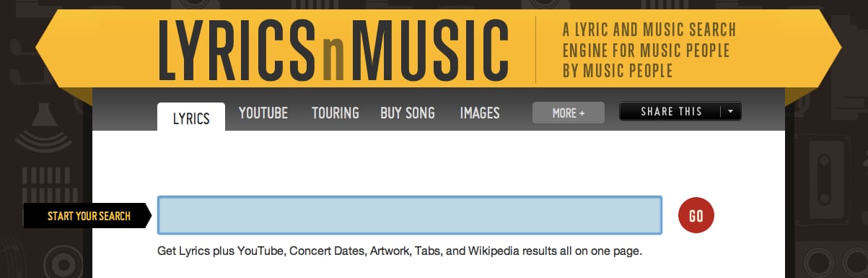Click inside the blue search input field

coord(410,215)
